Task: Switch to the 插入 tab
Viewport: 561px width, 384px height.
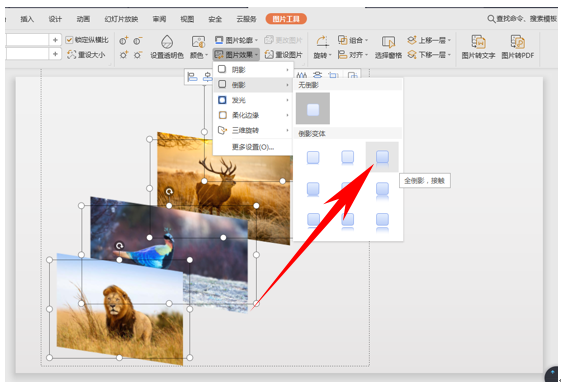Action: click(27, 19)
